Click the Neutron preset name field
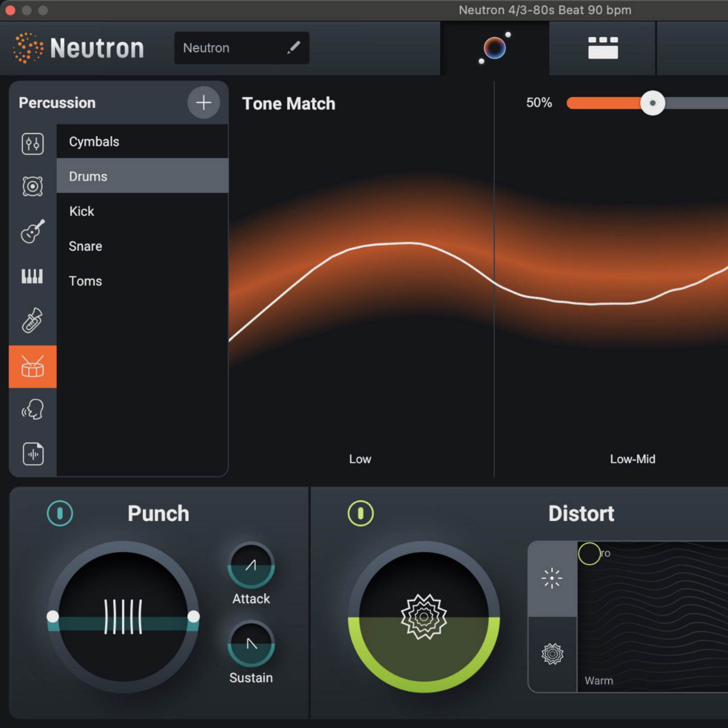The image size is (728, 728). click(x=242, y=48)
